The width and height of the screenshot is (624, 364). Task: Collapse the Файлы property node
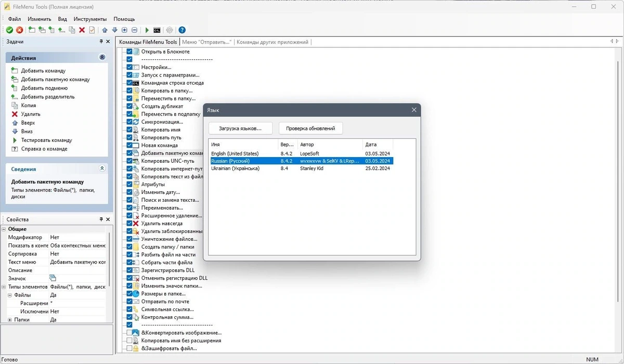pyautogui.click(x=10, y=295)
